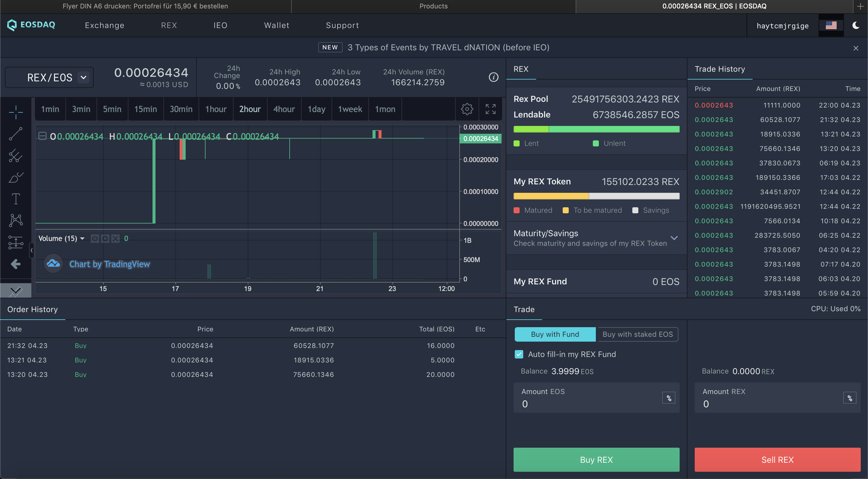The height and width of the screenshot is (479, 868).
Task: Open the Wallet menu
Action: [277, 25]
